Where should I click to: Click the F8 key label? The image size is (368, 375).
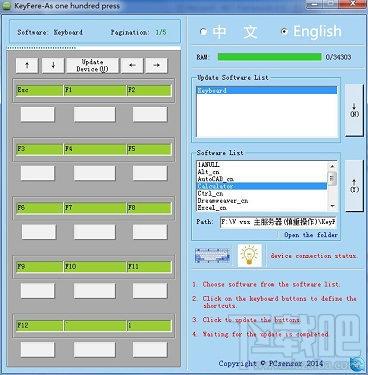coord(149,208)
